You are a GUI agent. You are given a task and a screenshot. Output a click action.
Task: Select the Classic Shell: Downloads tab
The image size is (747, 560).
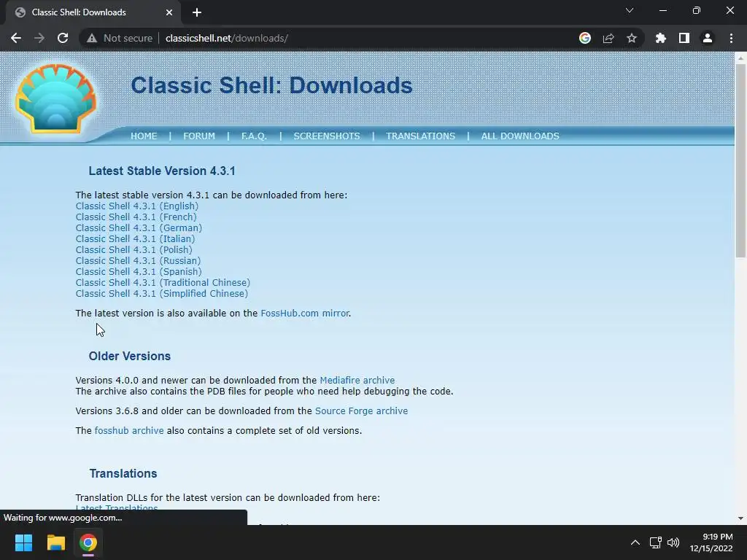click(x=93, y=12)
